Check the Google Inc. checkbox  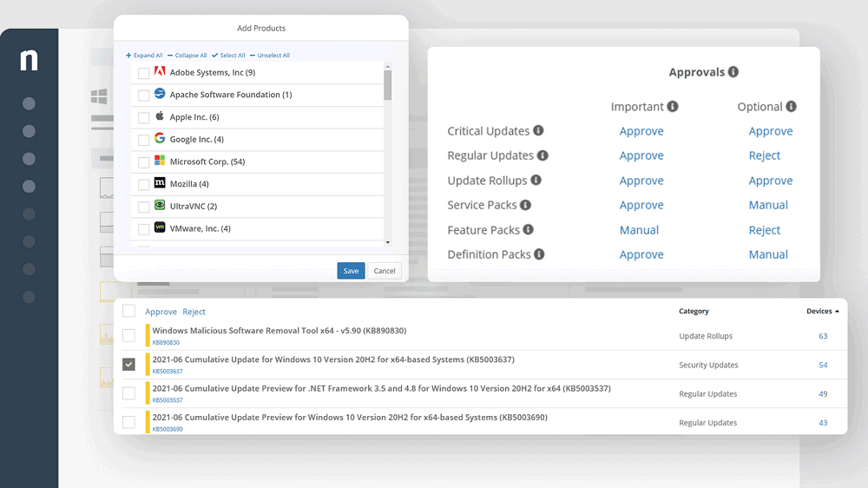tap(143, 140)
